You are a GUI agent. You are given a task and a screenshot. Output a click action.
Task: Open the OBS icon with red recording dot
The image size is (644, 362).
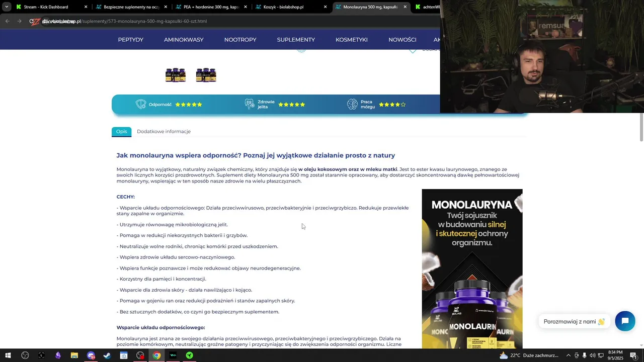[x=140, y=355]
